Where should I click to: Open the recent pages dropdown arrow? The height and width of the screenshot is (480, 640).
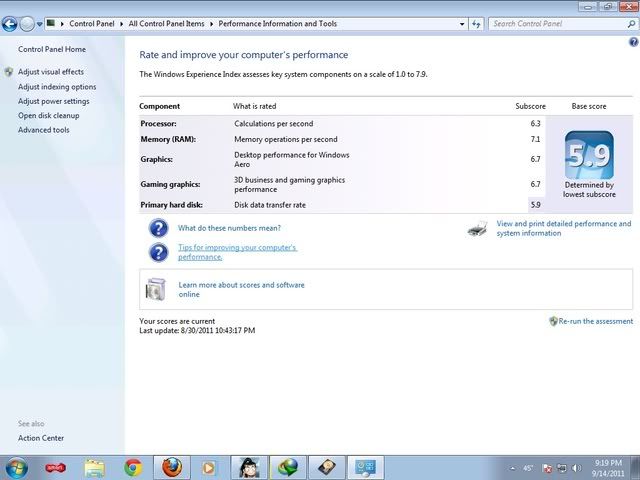(x=39, y=24)
